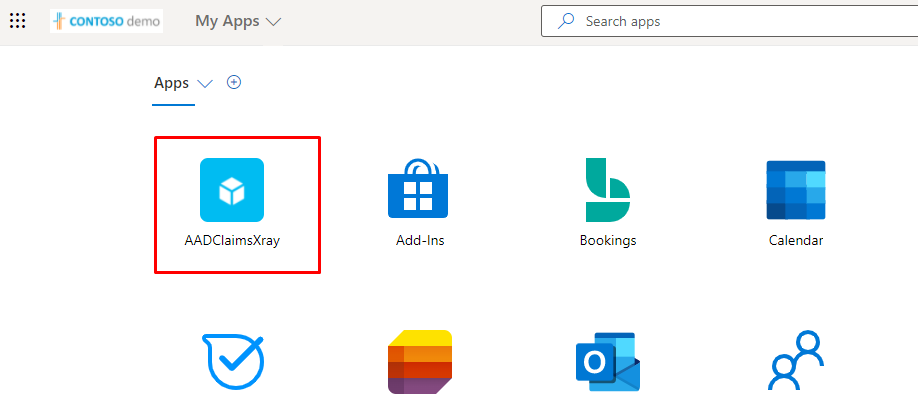Viewport: 918px width, 405px height.
Task: Click the plus icon to add collection
Action: pyautogui.click(x=234, y=83)
